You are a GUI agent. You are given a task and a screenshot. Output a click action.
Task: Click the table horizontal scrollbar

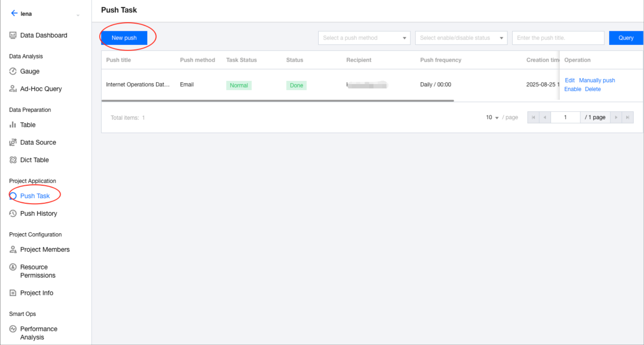(278, 101)
